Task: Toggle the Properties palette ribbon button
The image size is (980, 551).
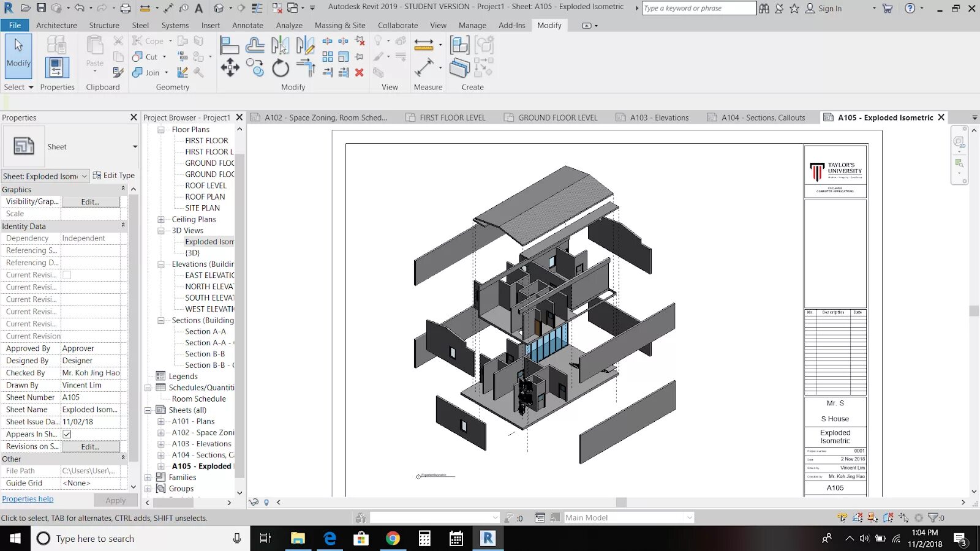Action: coord(56,67)
